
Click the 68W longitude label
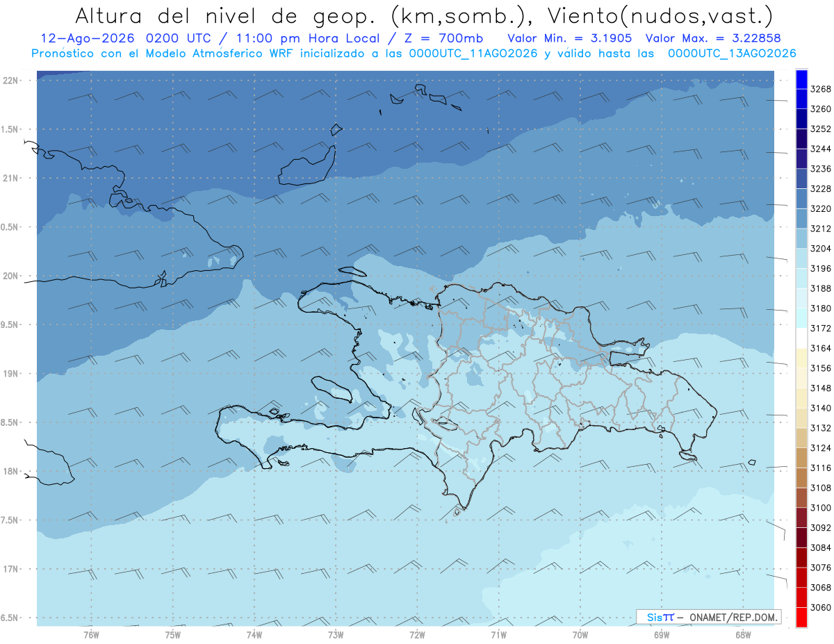(x=743, y=634)
